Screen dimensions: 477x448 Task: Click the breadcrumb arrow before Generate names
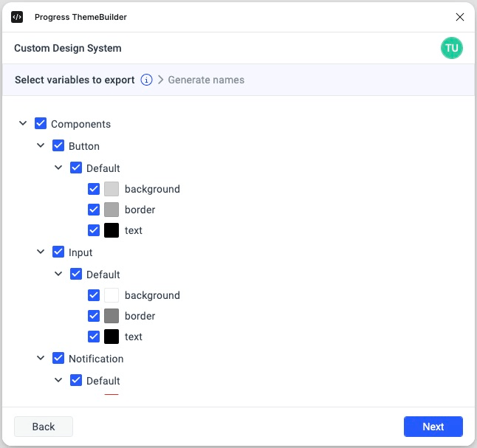(160, 80)
